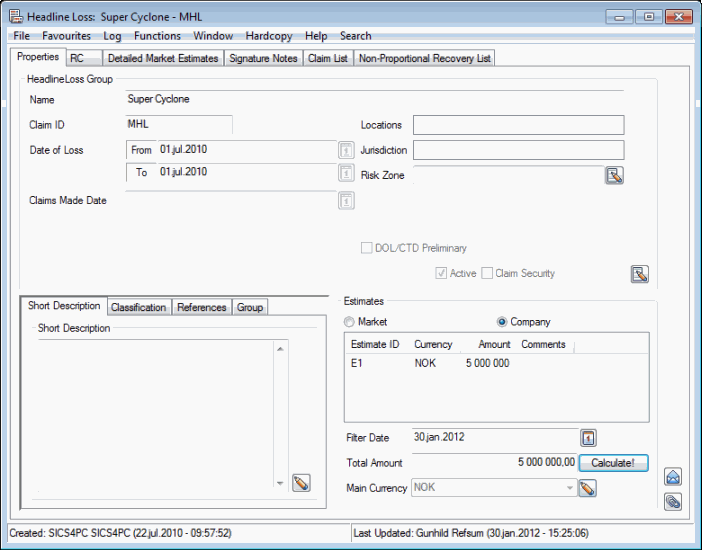Toggle the Claim Security checkbox
702x550 pixels.
[x=488, y=273]
